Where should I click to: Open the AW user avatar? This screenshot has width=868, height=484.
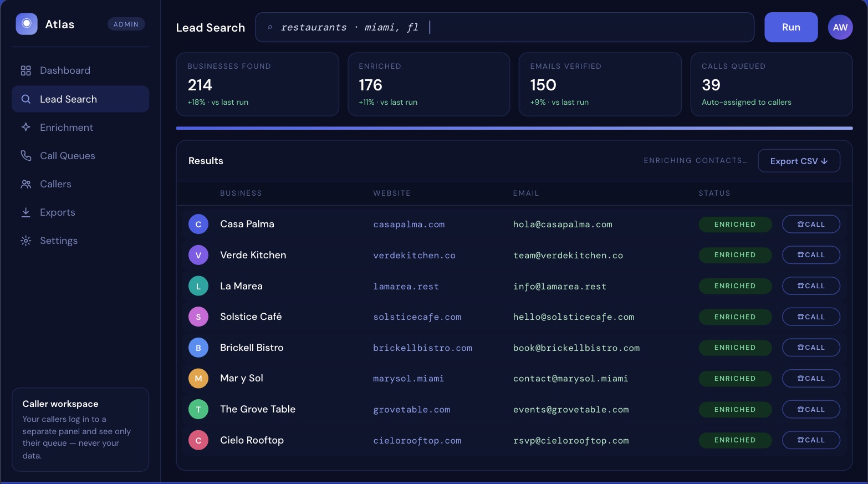point(840,27)
